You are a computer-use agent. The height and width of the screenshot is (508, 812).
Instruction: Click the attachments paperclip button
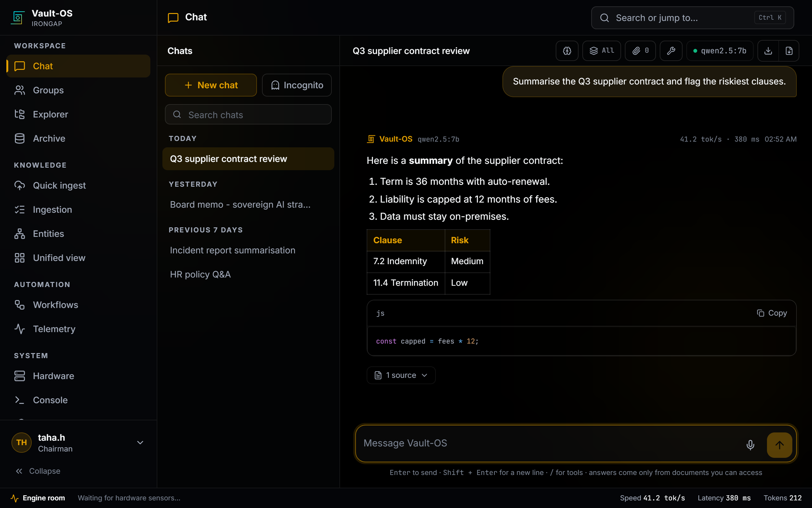[x=640, y=51]
